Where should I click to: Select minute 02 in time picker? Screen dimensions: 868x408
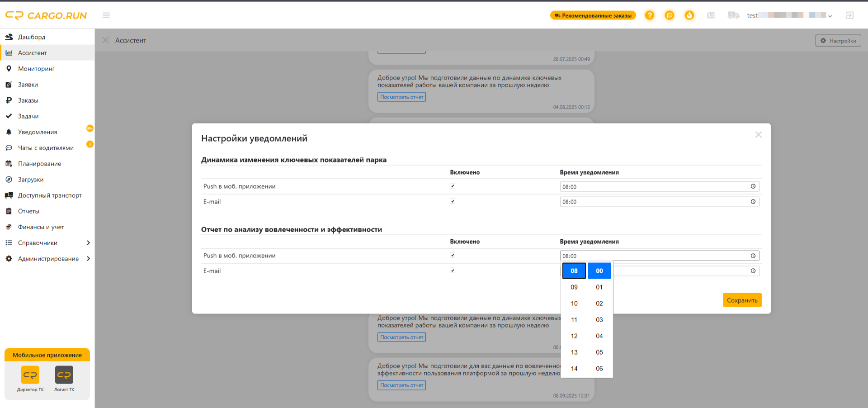(x=599, y=304)
